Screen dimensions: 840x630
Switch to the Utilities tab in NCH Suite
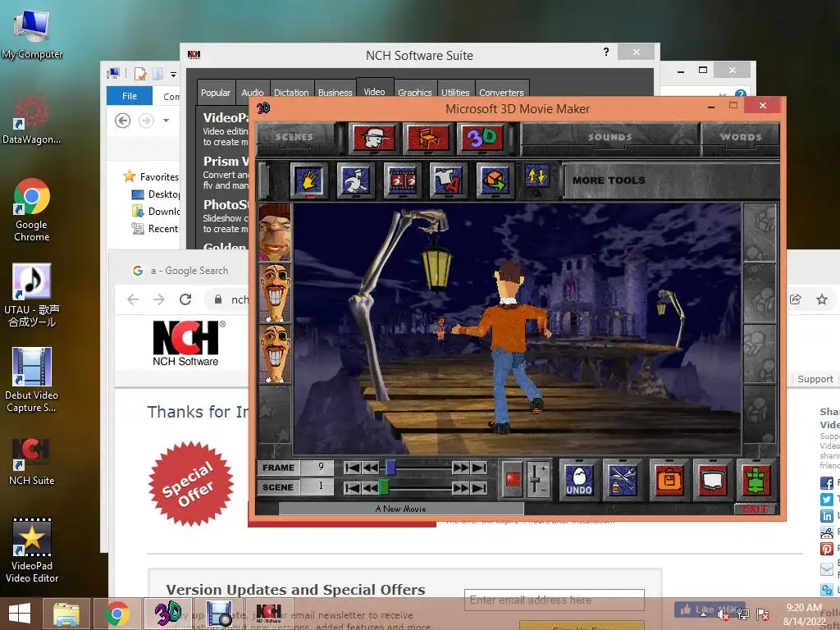pos(455,92)
